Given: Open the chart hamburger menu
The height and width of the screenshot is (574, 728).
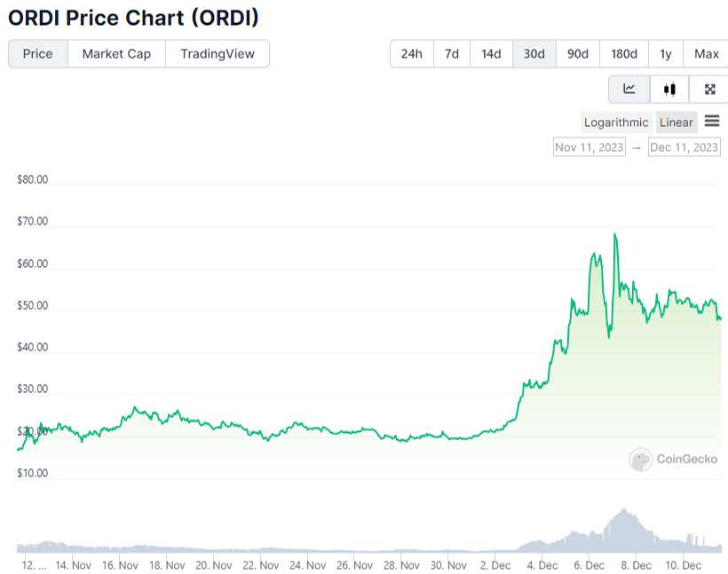Looking at the screenshot, I should (x=712, y=122).
